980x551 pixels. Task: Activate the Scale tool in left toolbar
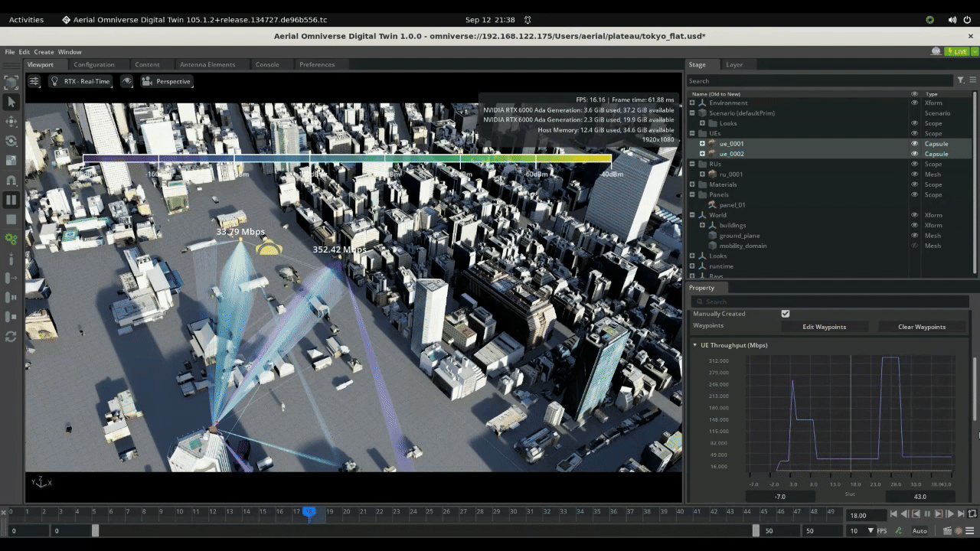11,161
